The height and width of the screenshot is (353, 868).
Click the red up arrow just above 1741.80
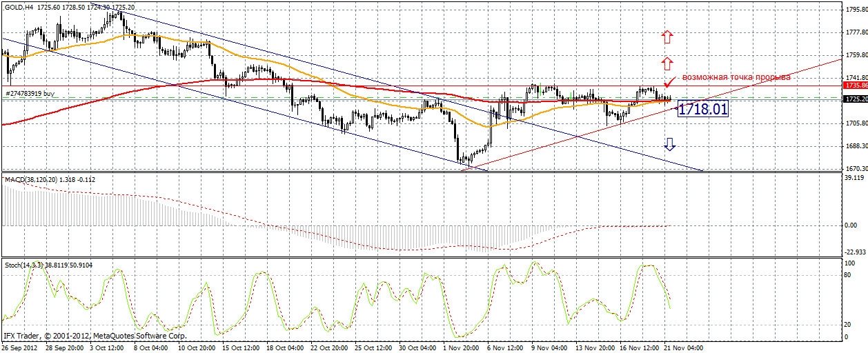point(667,64)
